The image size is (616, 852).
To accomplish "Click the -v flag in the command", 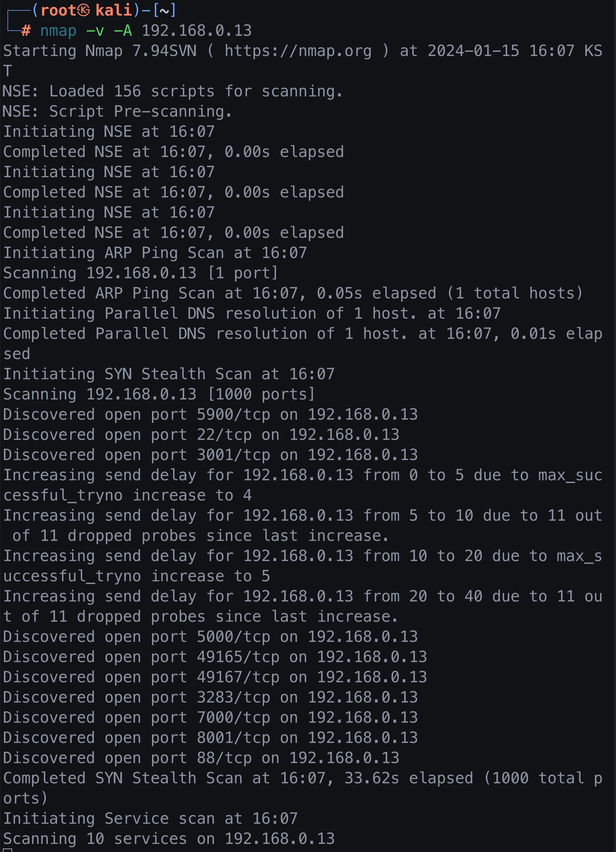I will (x=95, y=31).
